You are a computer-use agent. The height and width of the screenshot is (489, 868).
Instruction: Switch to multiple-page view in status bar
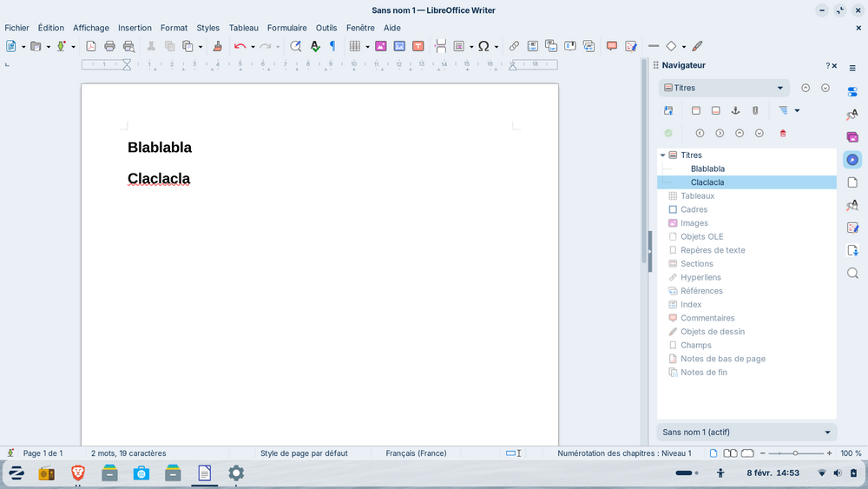coord(730,453)
